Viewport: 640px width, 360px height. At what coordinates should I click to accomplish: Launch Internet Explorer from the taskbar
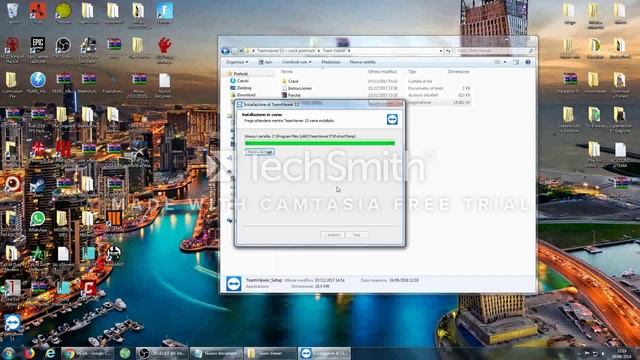pyautogui.click(x=50, y=353)
